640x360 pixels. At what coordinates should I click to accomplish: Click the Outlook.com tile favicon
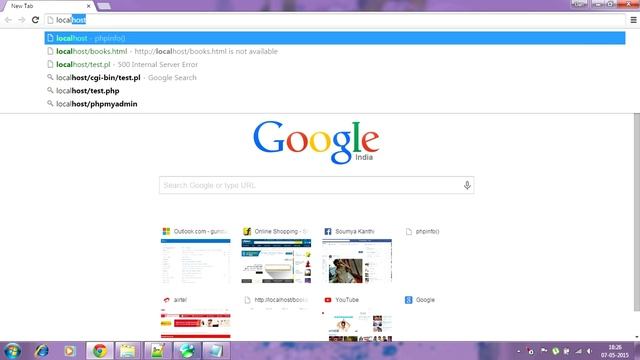click(x=166, y=231)
